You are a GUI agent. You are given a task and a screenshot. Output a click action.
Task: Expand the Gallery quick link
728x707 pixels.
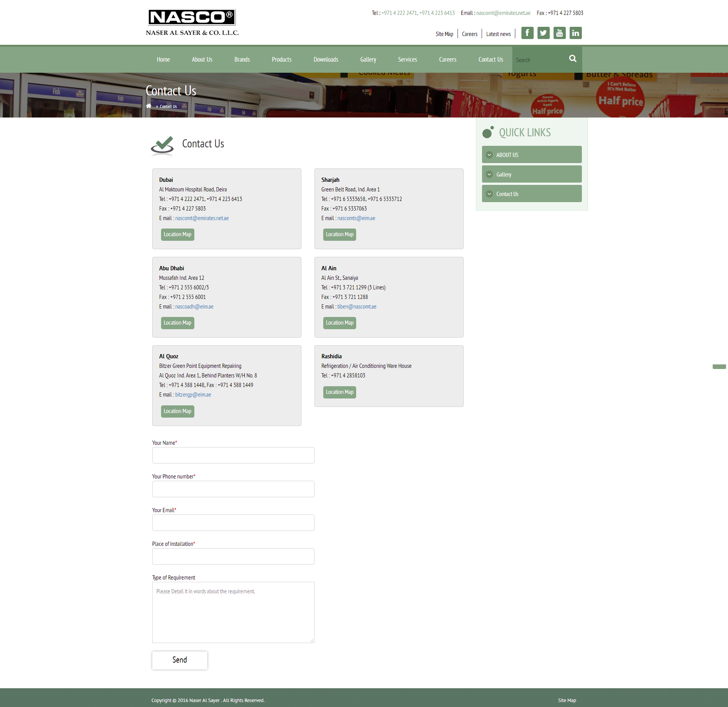531,174
